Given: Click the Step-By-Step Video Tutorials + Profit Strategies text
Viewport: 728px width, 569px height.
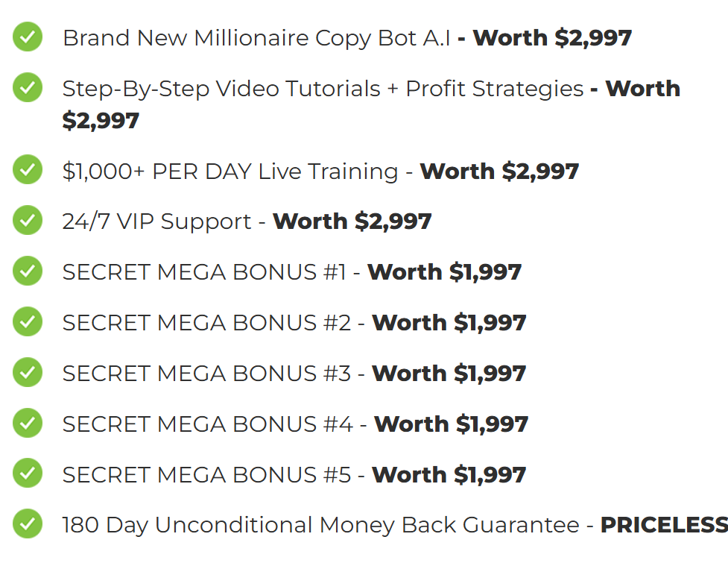Looking at the screenshot, I should pos(323,89).
